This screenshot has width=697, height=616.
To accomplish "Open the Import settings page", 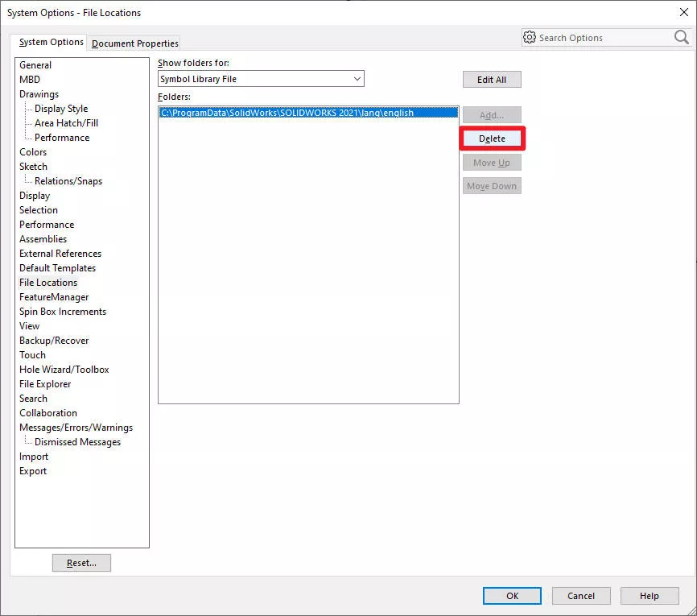I will coord(33,456).
